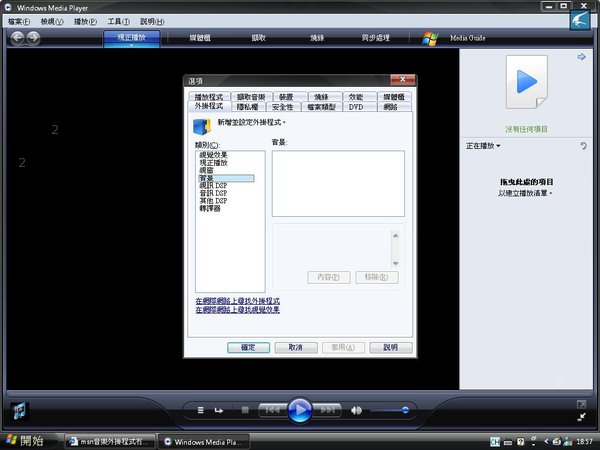This screenshot has height=450, width=600.
Task: Go back with the left arrow navigation button
Action: tap(18, 38)
